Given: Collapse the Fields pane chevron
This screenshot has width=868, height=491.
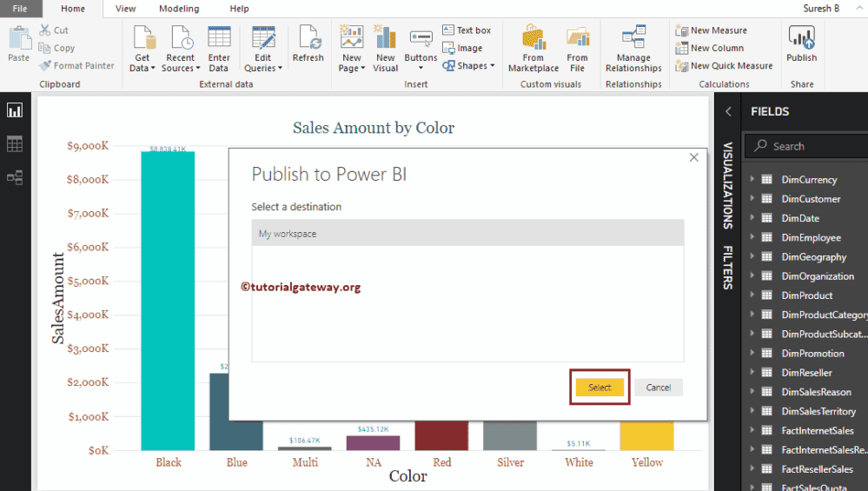Looking at the screenshot, I should (728, 111).
